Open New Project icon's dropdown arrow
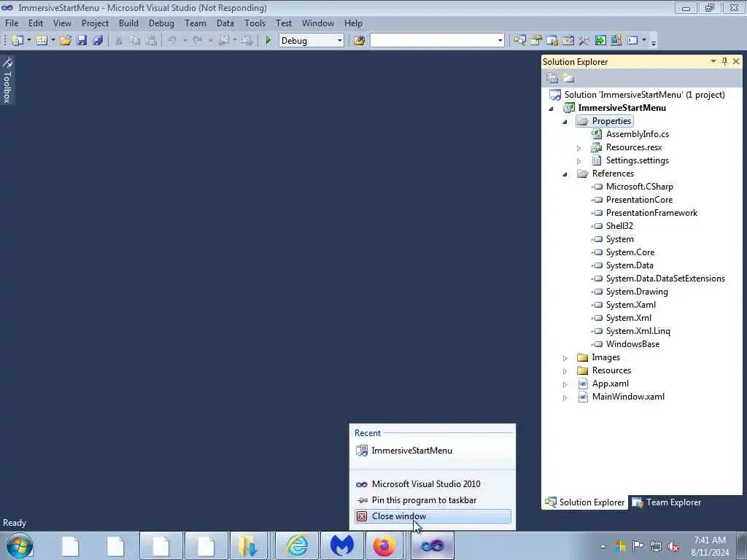 (x=28, y=41)
